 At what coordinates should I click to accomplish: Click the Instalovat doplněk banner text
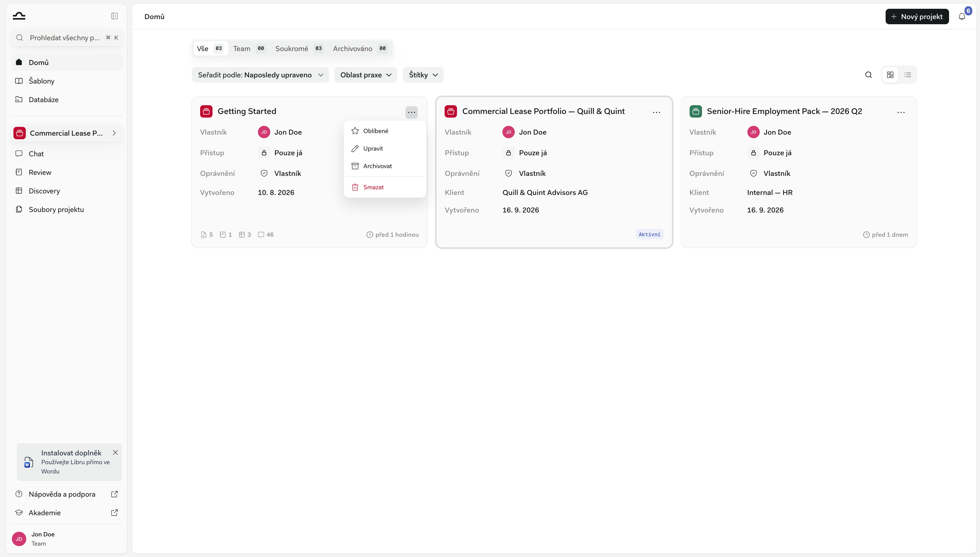pos(71,453)
